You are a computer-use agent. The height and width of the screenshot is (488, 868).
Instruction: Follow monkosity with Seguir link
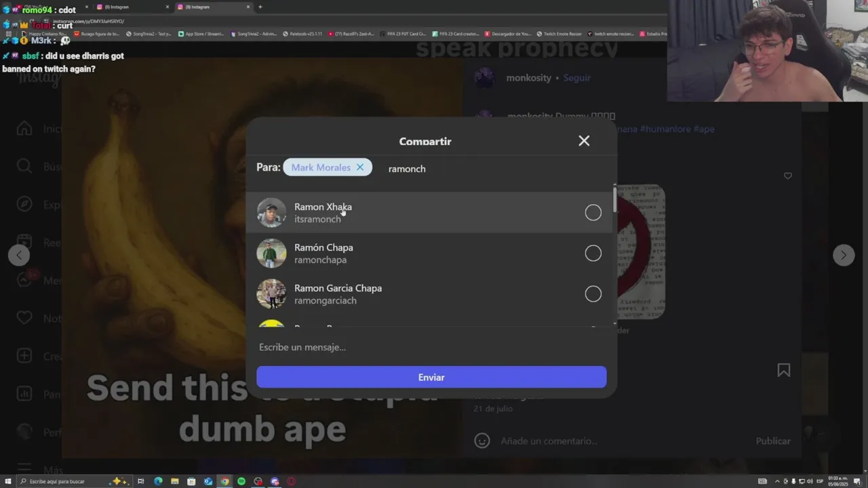pos(577,78)
